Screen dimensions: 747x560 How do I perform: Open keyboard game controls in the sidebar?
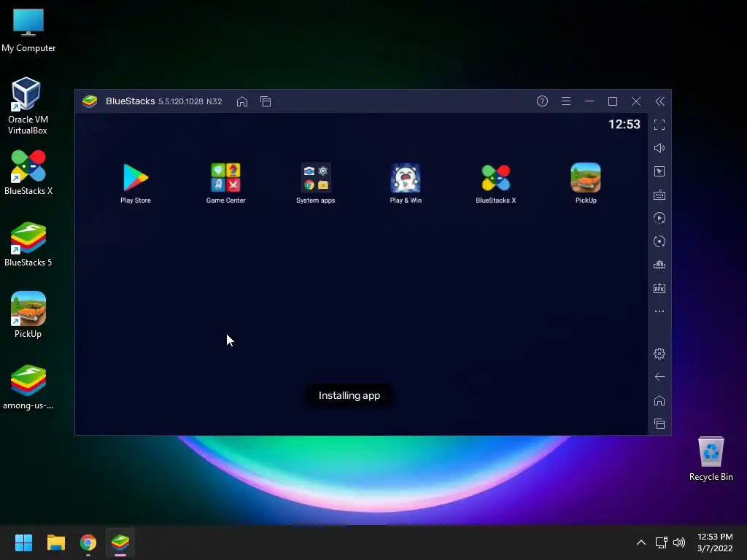(659, 195)
